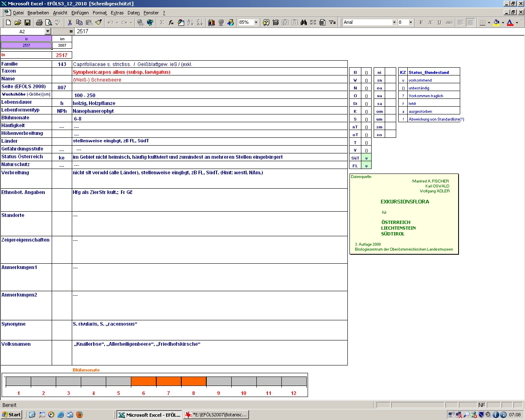Open the Paste Function fx icon

click(171, 23)
